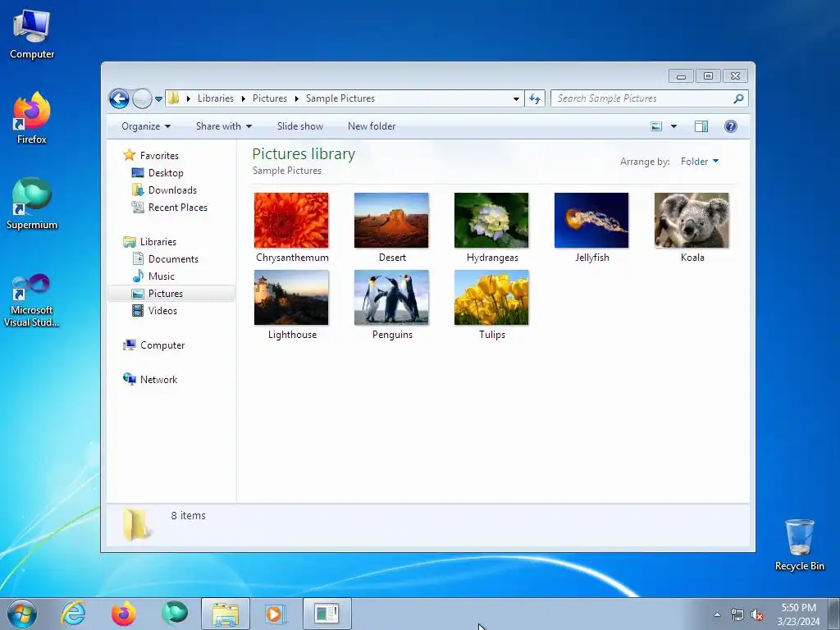Screen dimensions: 840x630
Task: Select Libraries in the address breadcrumb
Action: pos(216,98)
